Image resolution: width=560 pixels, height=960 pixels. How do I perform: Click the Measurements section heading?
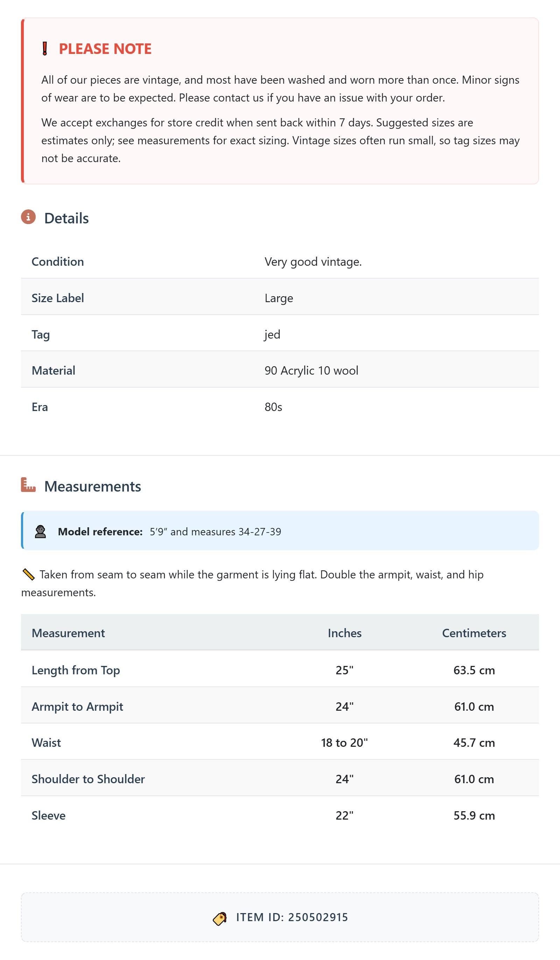point(92,486)
